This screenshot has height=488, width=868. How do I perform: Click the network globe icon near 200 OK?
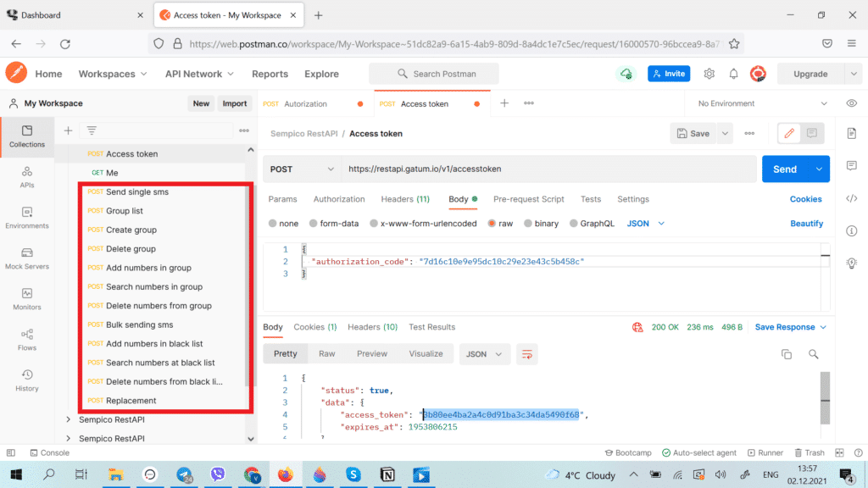[x=637, y=327]
